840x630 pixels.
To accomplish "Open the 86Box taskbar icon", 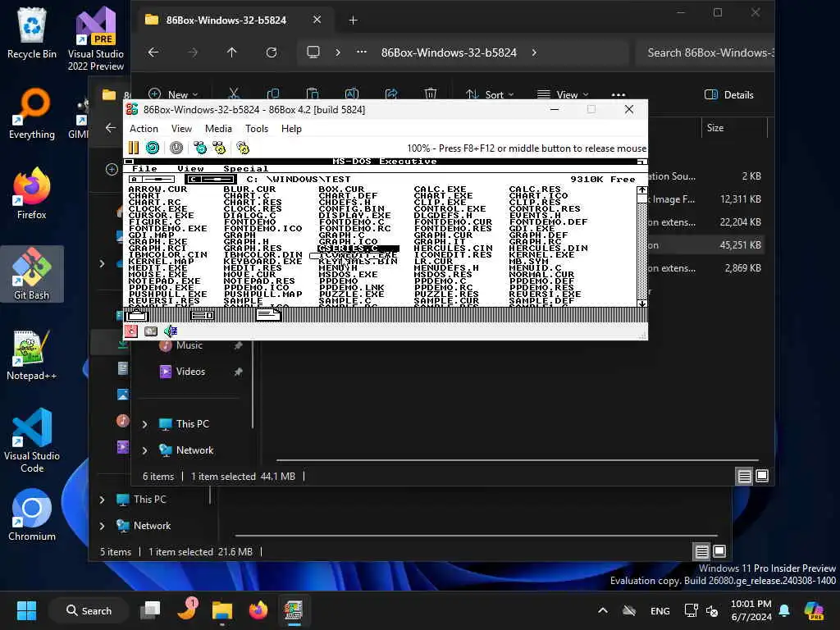I will click(293, 610).
